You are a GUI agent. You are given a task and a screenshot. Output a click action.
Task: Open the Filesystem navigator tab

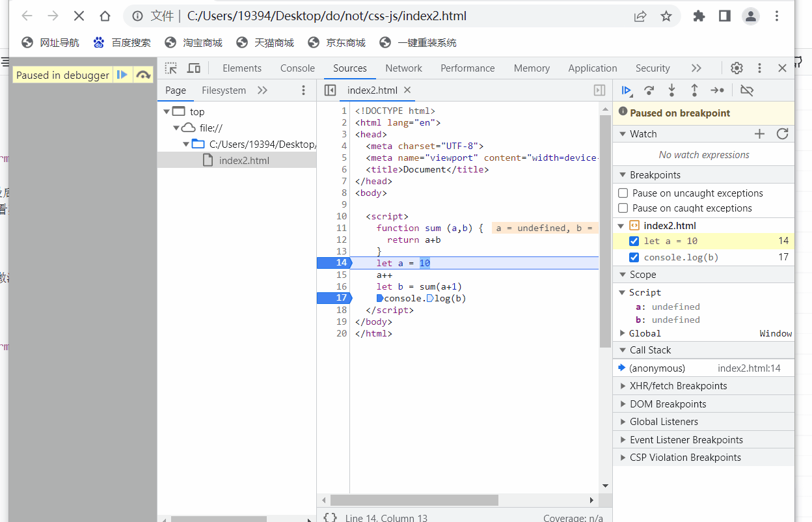224,90
